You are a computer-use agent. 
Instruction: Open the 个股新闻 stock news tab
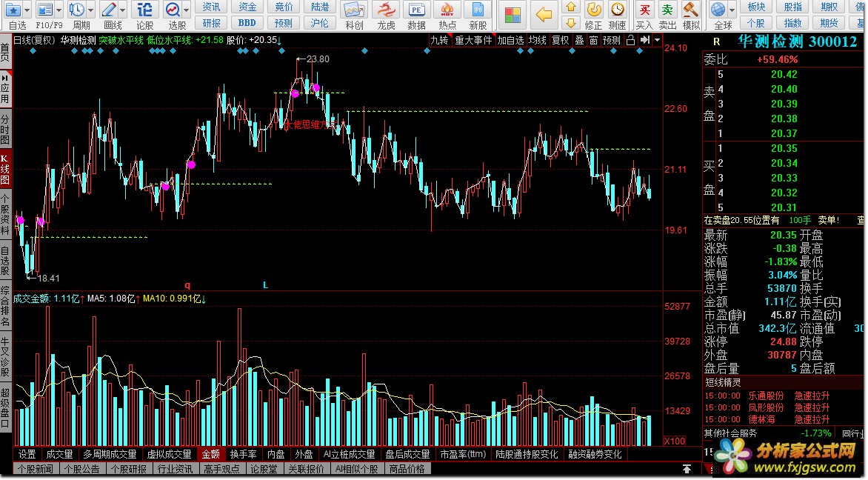[35, 469]
